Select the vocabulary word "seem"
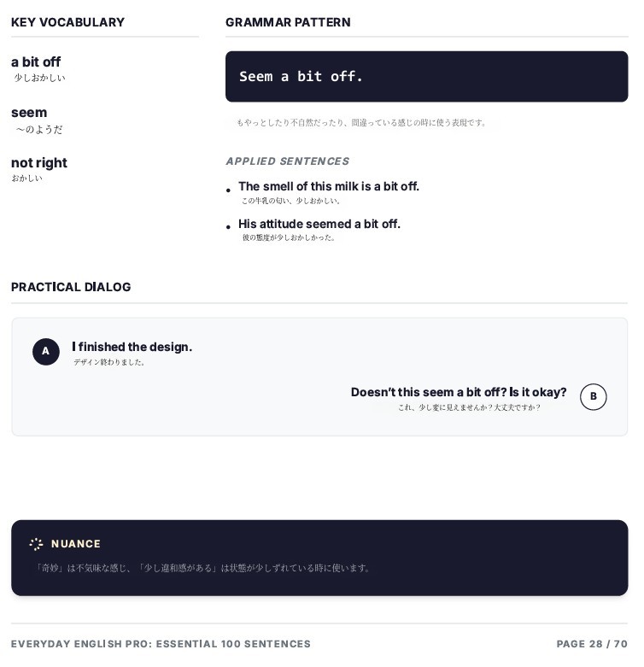The height and width of the screenshot is (667, 644). pos(29,113)
